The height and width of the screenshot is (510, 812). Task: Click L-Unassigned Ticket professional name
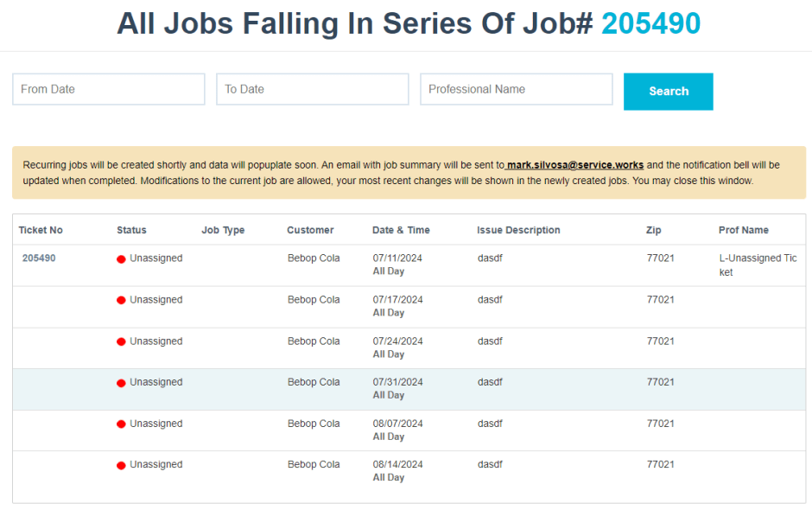coord(757,265)
